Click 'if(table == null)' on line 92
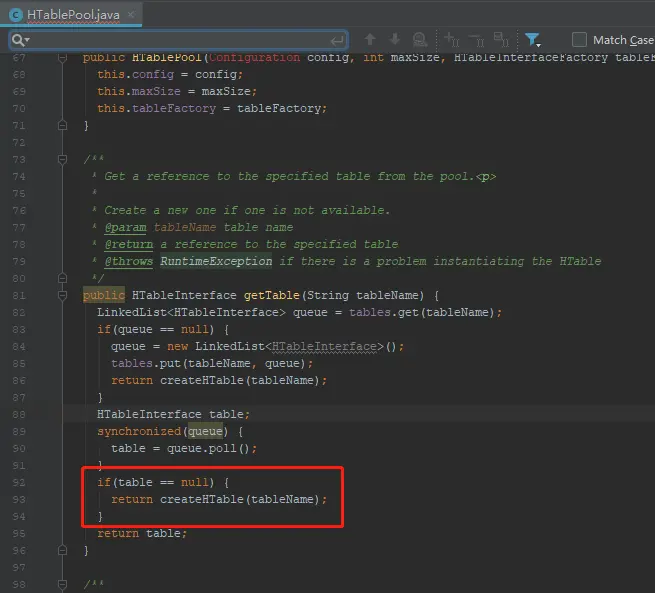This screenshot has height=593, width=655. click(155, 482)
